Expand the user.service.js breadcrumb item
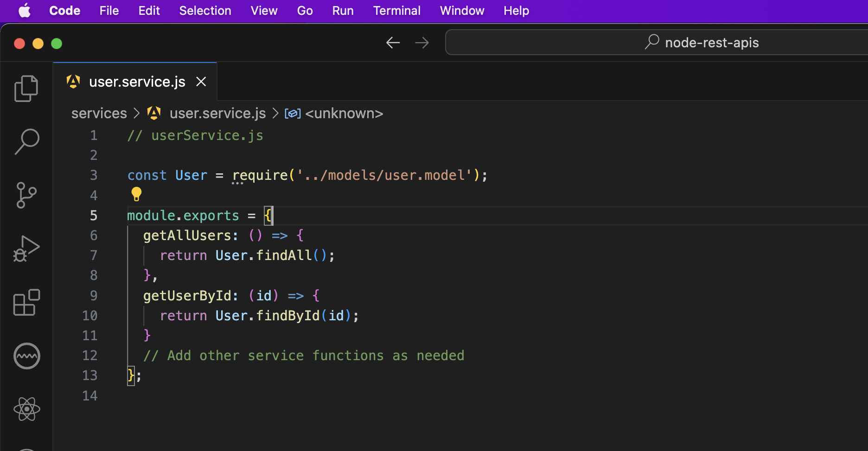 coord(217,113)
